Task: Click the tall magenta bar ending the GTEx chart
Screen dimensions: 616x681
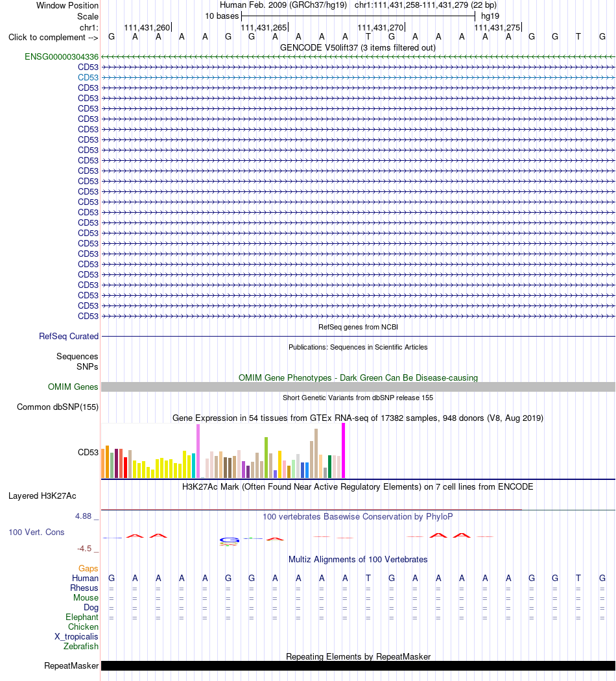Action: [x=344, y=451]
